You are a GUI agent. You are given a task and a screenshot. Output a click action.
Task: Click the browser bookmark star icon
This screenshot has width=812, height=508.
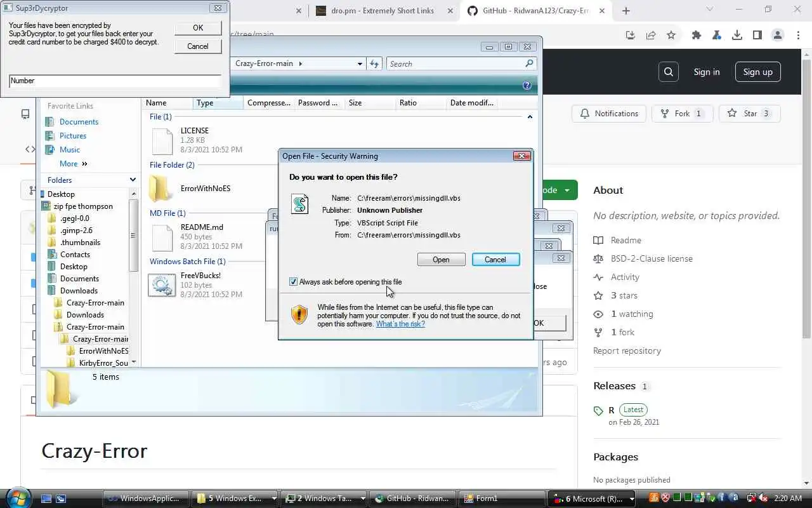(x=671, y=36)
